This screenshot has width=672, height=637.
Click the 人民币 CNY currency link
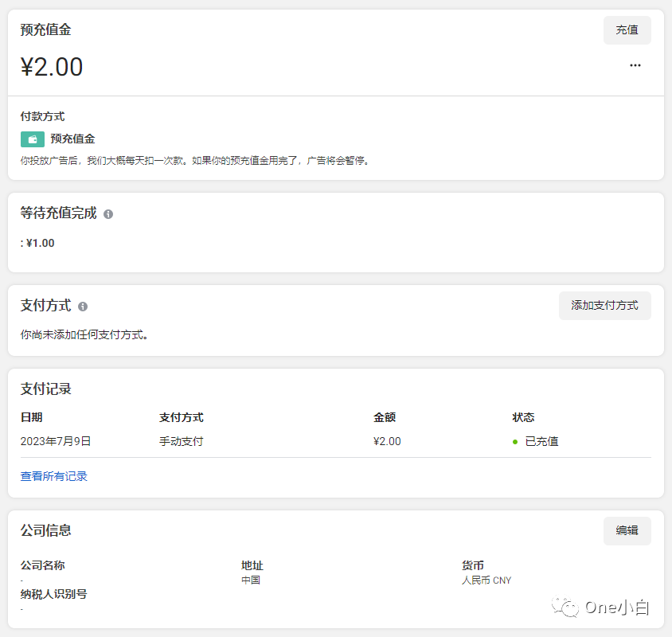(486, 580)
